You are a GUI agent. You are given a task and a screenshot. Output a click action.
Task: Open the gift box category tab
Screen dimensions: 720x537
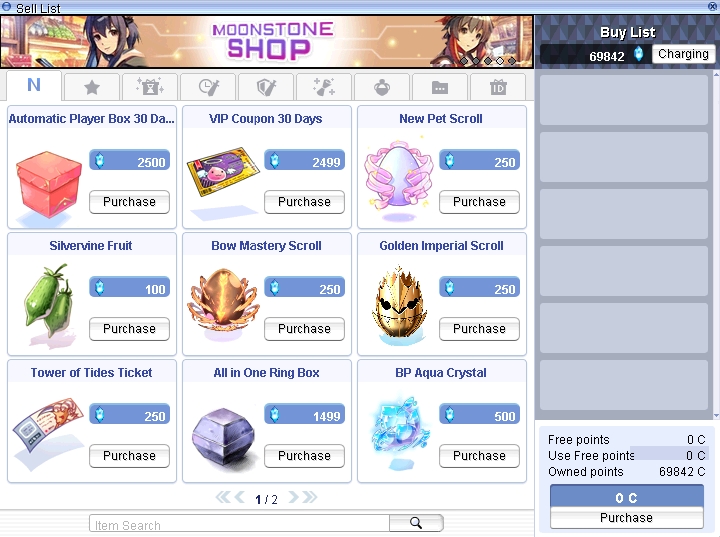click(150, 87)
